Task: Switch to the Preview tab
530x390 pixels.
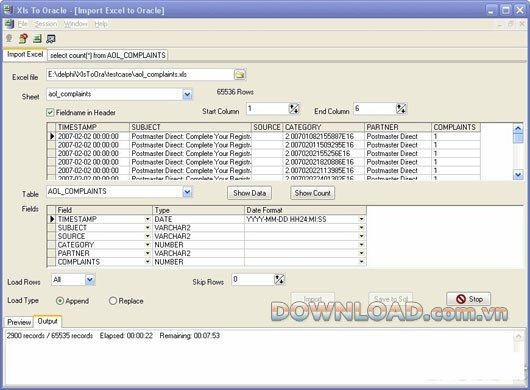Action: pos(19,322)
